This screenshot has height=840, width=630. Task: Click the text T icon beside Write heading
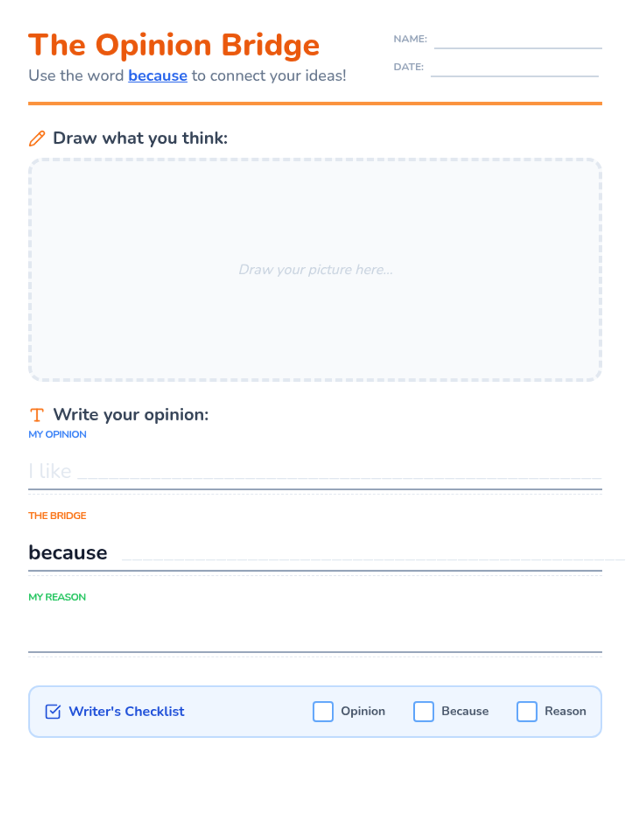point(37,415)
